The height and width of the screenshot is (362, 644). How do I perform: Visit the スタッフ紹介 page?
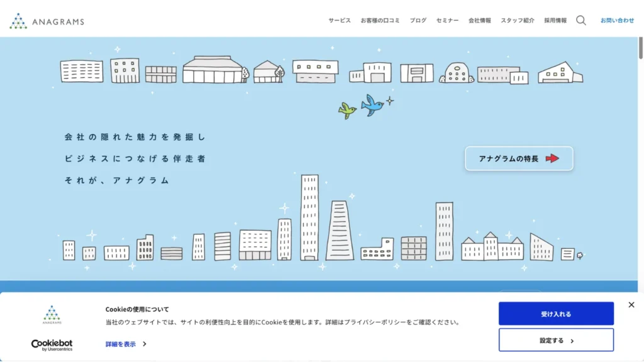coord(517,21)
